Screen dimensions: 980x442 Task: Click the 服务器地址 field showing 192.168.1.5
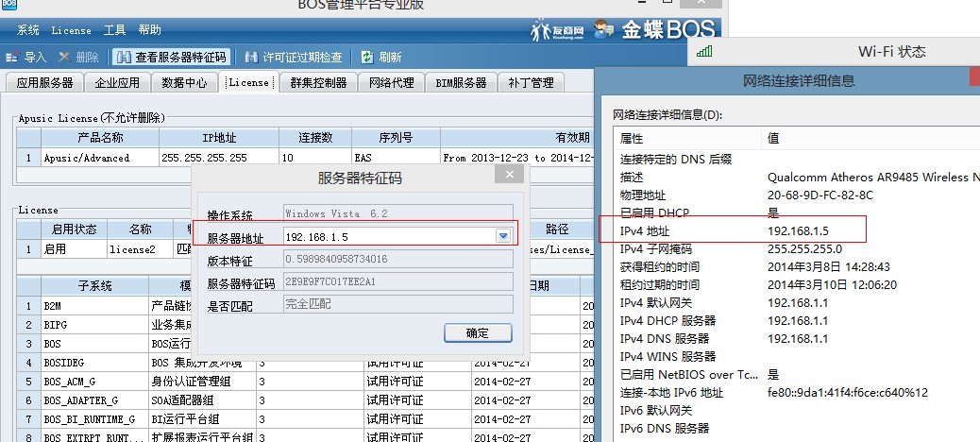point(398,236)
